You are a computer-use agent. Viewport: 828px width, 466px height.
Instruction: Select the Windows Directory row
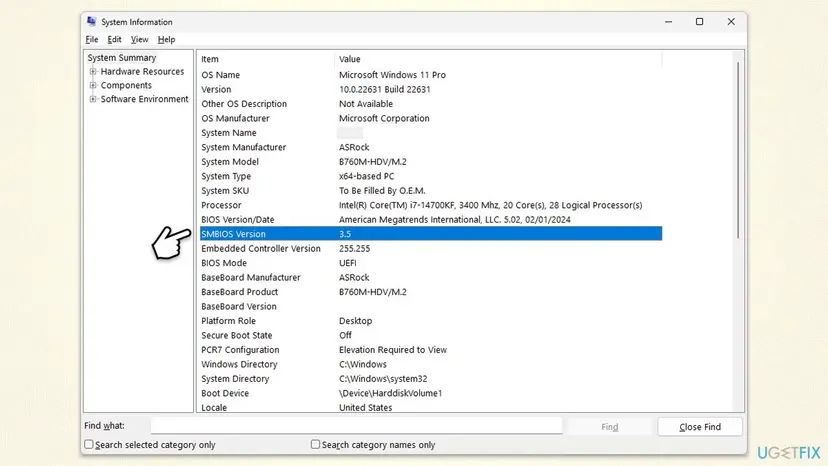tap(431, 364)
